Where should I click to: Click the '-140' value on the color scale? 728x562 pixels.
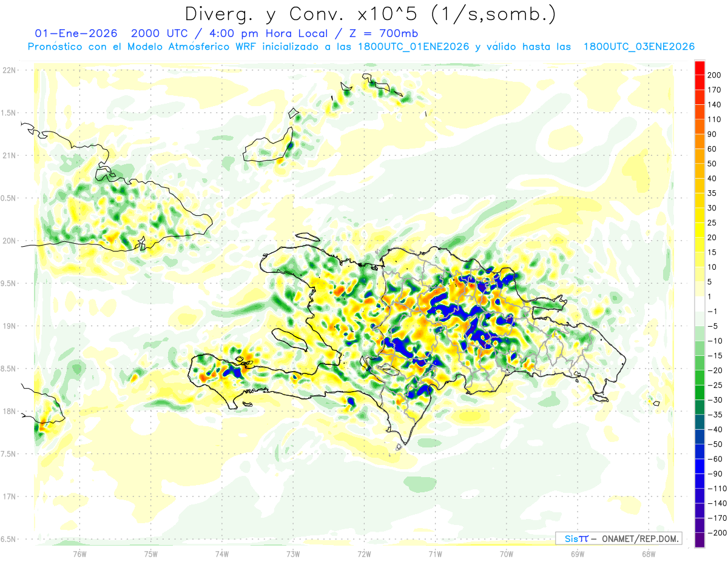coord(716,503)
